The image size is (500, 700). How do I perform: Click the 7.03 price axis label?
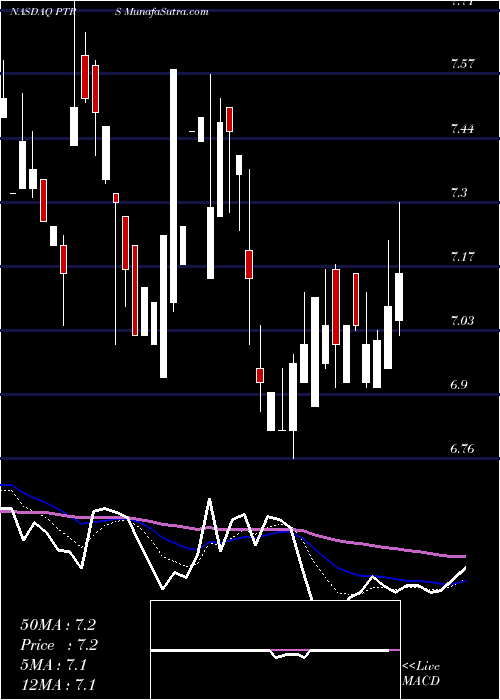click(x=462, y=321)
